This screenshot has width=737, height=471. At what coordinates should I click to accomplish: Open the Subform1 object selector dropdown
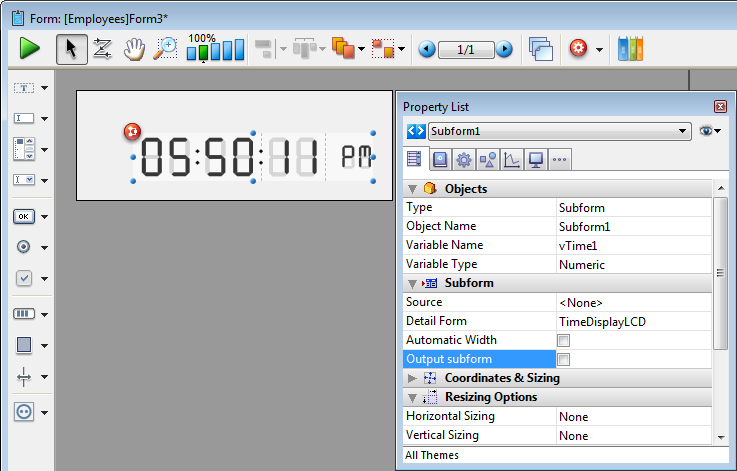click(x=683, y=131)
